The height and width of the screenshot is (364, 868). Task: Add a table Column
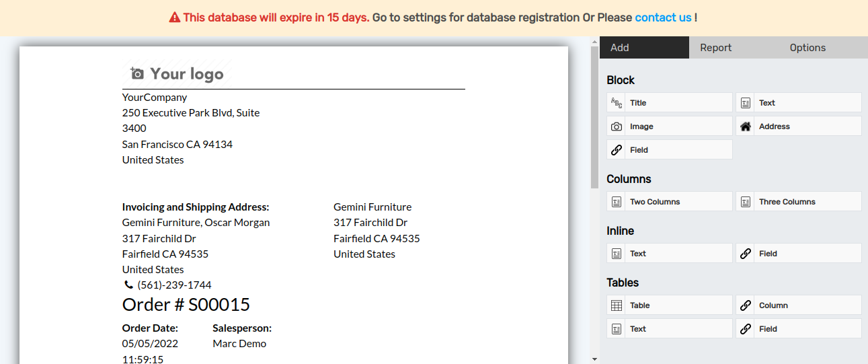tap(799, 305)
